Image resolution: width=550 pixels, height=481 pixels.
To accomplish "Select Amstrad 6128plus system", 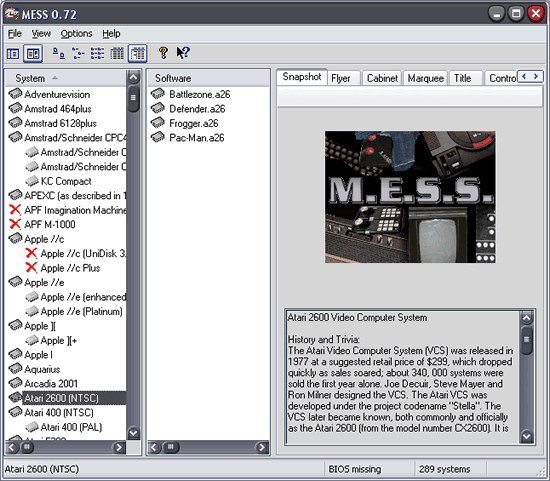I will tap(60, 123).
